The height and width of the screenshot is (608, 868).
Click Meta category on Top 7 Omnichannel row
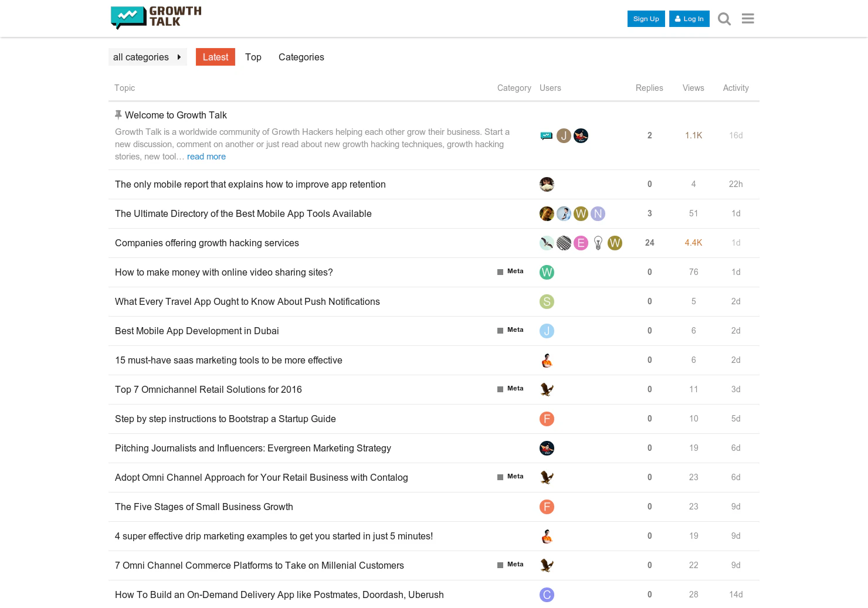[510, 389]
